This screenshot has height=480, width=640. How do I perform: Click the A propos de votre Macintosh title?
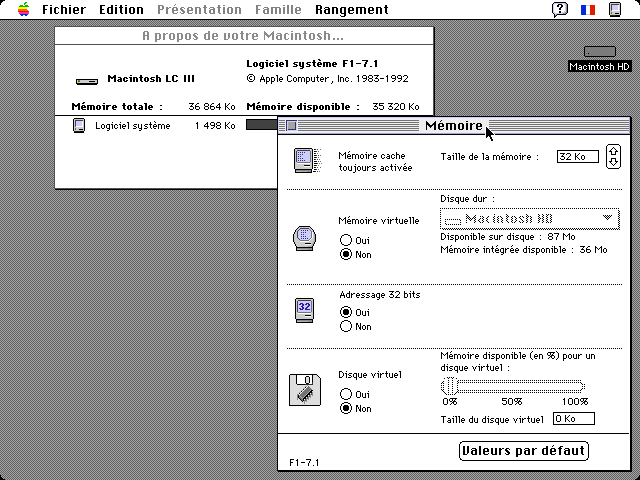pyautogui.click(x=243, y=36)
